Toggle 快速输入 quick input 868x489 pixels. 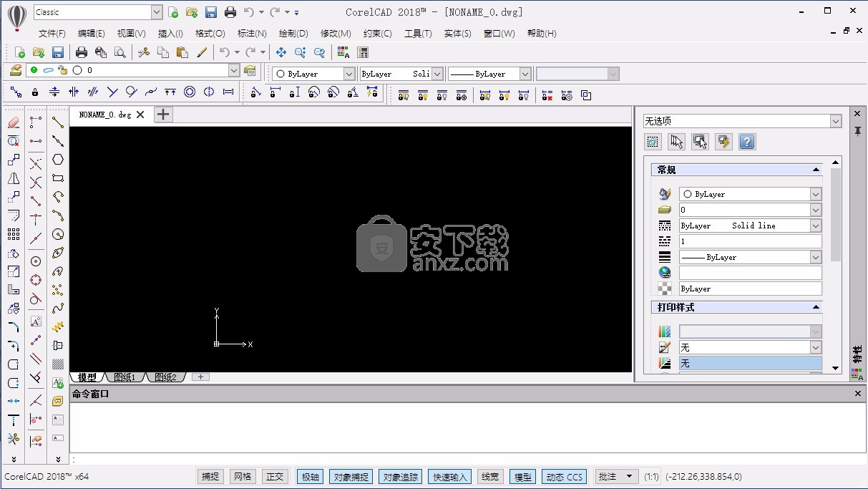point(449,477)
